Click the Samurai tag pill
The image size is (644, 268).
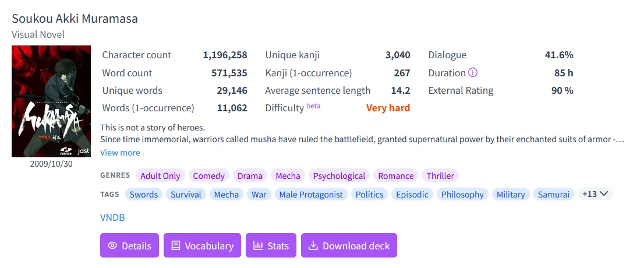coord(554,195)
